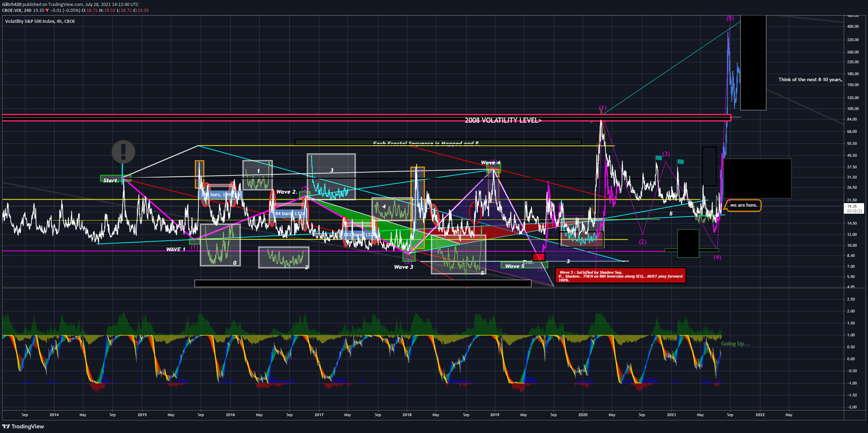
Task: Click the 400.00 price axis value
Action: point(853,26)
